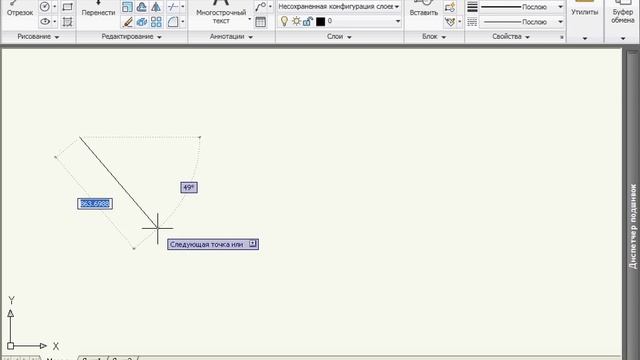Click the 49° angle input box
640x360 pixels.
click(x=189, y=187)
